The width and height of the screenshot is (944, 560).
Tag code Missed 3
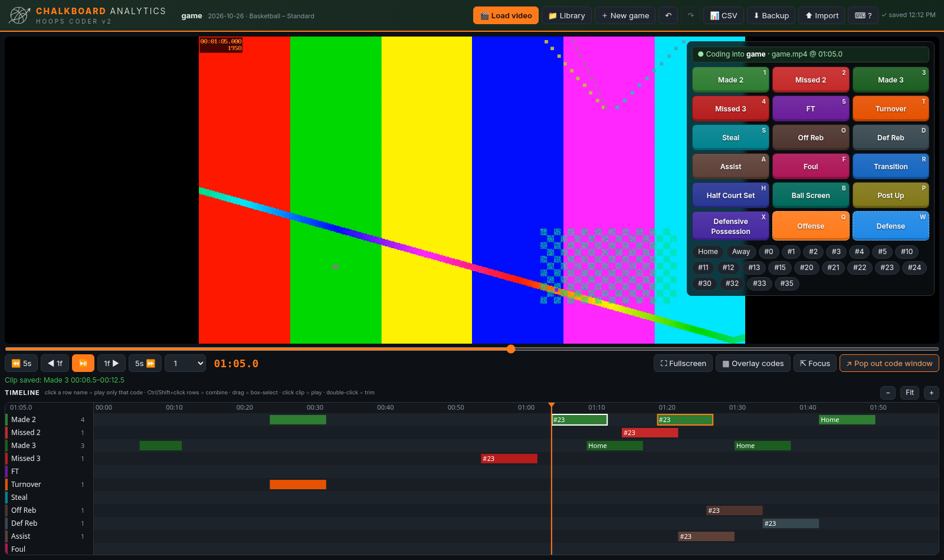[730, 108]
